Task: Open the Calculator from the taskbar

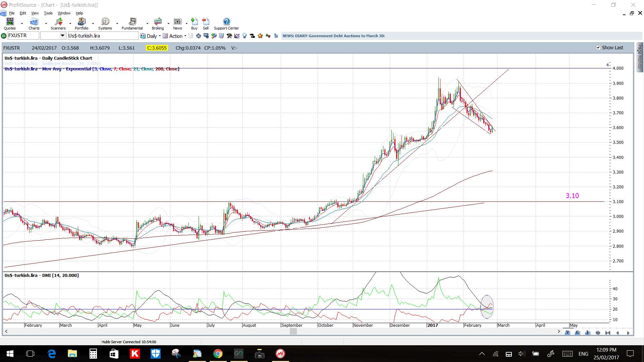Action: pyautogui.click(x=93, y=354)
